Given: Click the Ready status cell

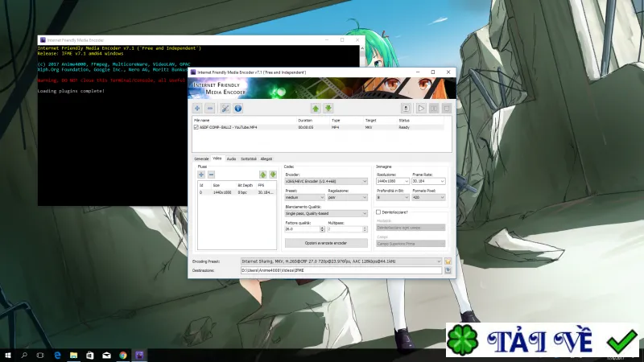Looking at the screenshot, I should pos(404,127).
